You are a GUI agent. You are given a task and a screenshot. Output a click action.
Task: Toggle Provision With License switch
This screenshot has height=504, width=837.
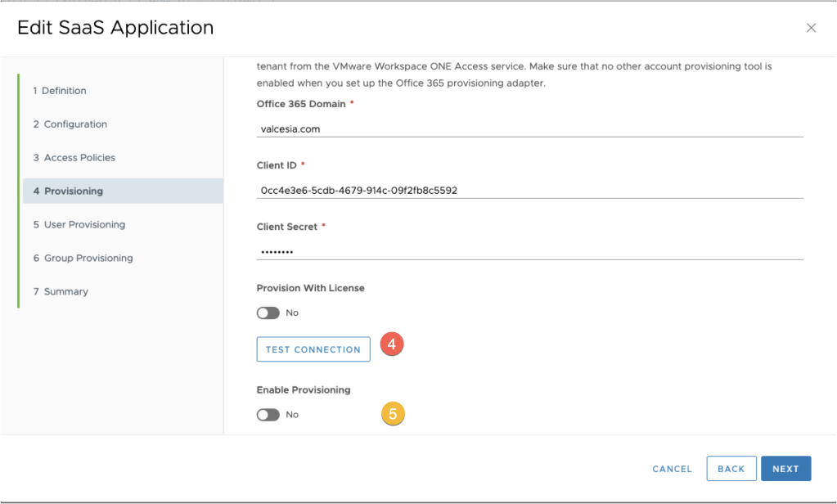268,313
